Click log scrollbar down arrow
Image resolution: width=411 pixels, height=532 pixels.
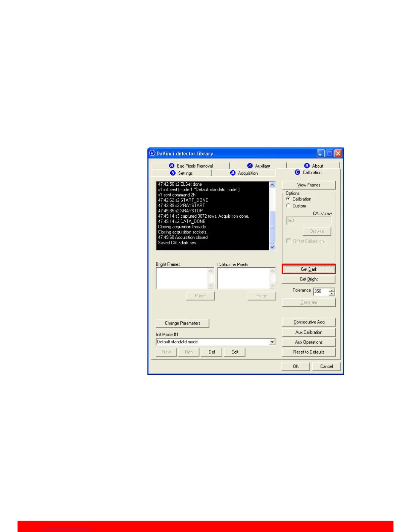click(272, 247)
